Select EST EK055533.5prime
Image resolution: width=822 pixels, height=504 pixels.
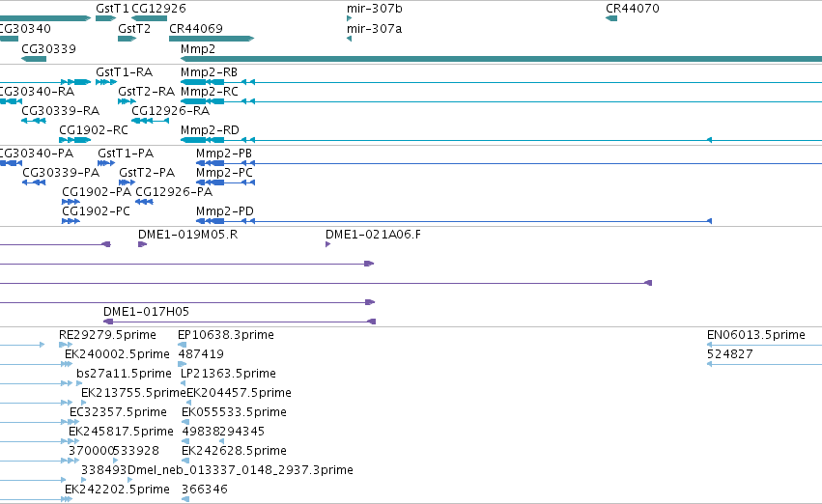click(185, 422)
